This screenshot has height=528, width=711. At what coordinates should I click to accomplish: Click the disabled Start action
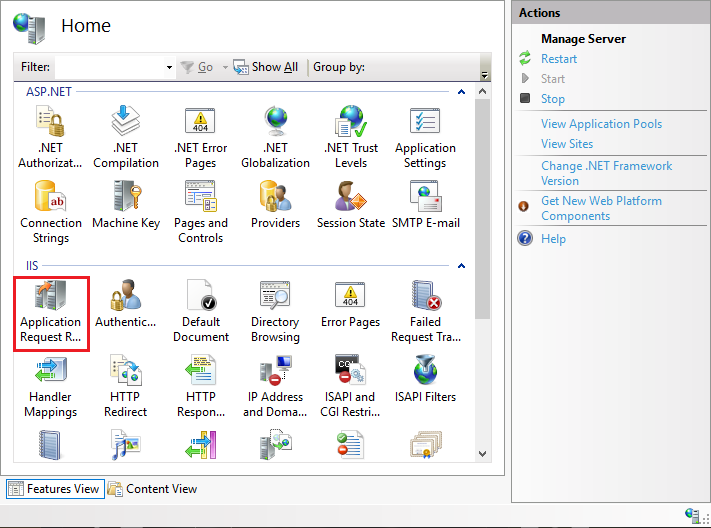tap(553, 79)
